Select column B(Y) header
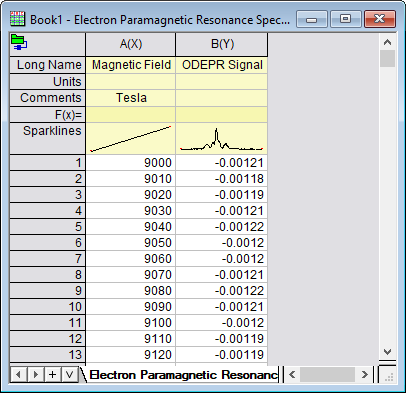 click(x=222, y=44)
